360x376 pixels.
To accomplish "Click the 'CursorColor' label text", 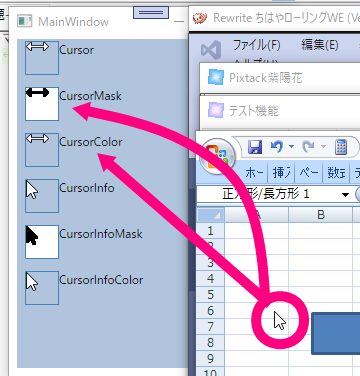I will click(x=91, y=142).
